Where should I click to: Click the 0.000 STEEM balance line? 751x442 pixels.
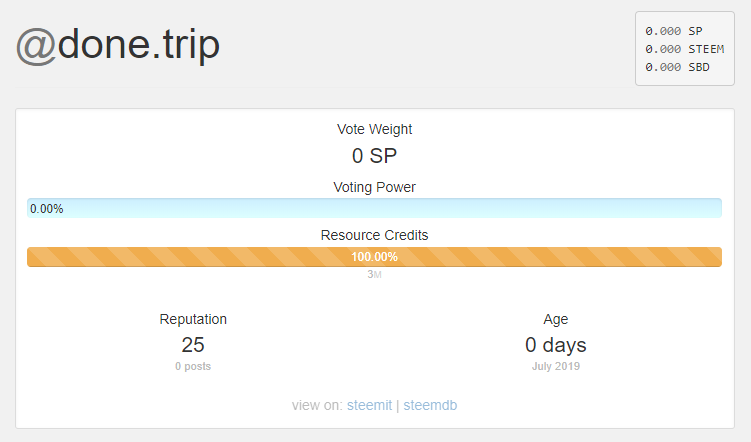684,48
